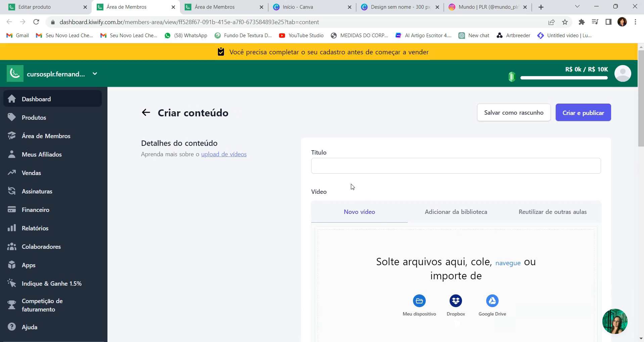Choose the Google Drive import icon
The image size is (644, 342).
click(x=492, y=301)
